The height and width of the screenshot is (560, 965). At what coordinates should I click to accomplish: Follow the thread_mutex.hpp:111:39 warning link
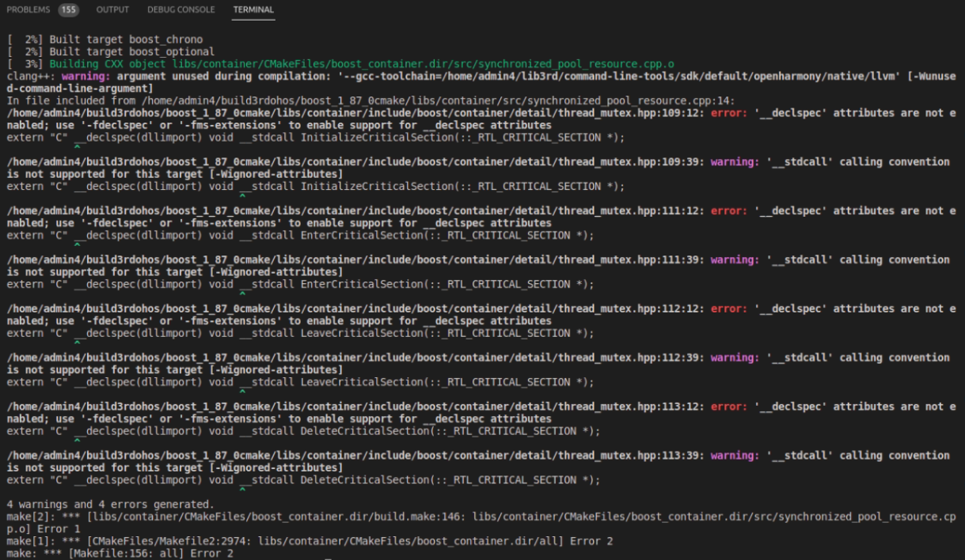tap(355, 260)
